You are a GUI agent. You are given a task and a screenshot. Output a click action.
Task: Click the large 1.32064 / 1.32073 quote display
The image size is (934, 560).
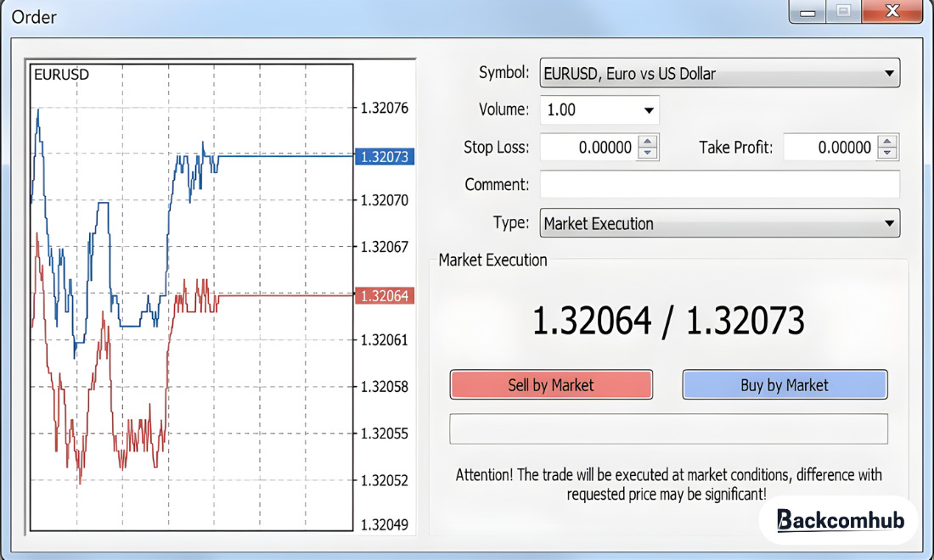tap(668, 321)
